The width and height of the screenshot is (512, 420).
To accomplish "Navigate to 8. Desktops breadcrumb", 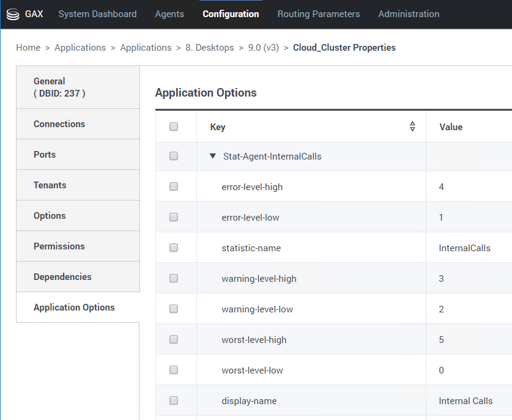I will tap(210, 48).
